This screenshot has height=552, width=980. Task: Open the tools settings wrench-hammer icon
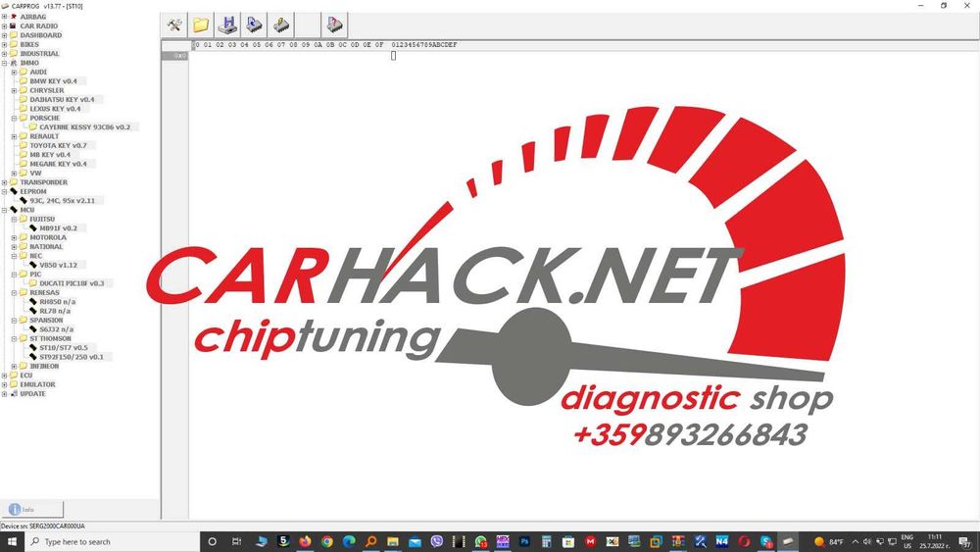(174, 25)
